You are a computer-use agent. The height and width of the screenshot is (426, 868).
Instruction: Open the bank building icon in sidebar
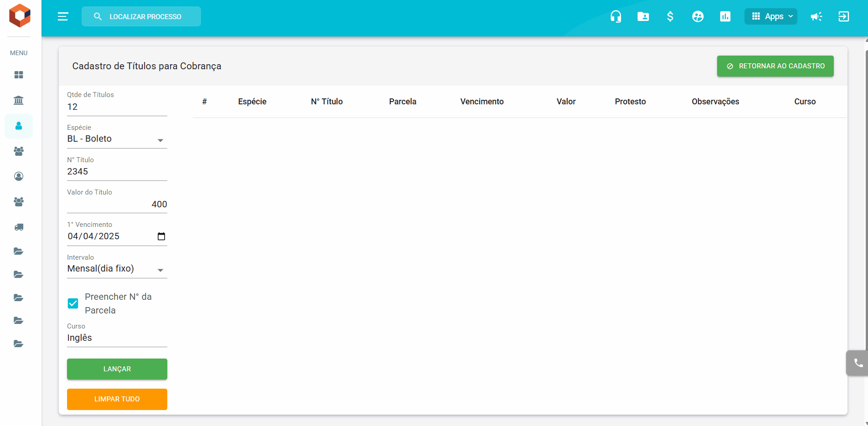pyautogui.click(x=19, y=100)
